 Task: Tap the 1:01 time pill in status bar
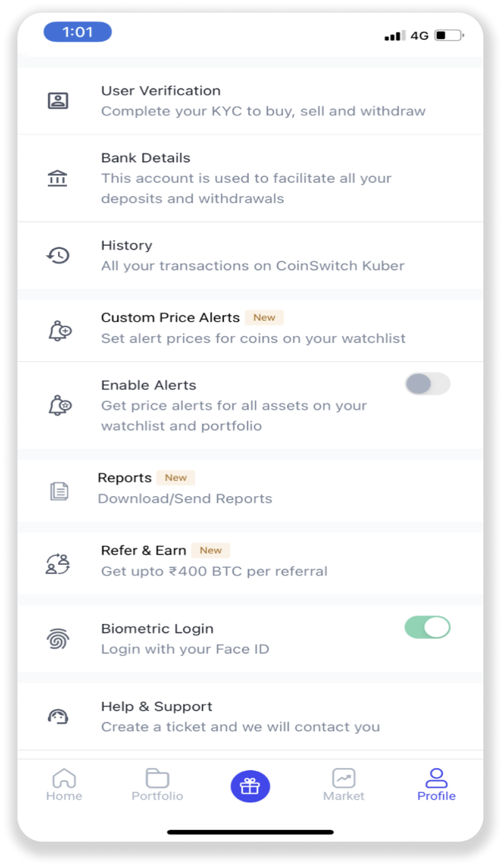coord(78,32)
